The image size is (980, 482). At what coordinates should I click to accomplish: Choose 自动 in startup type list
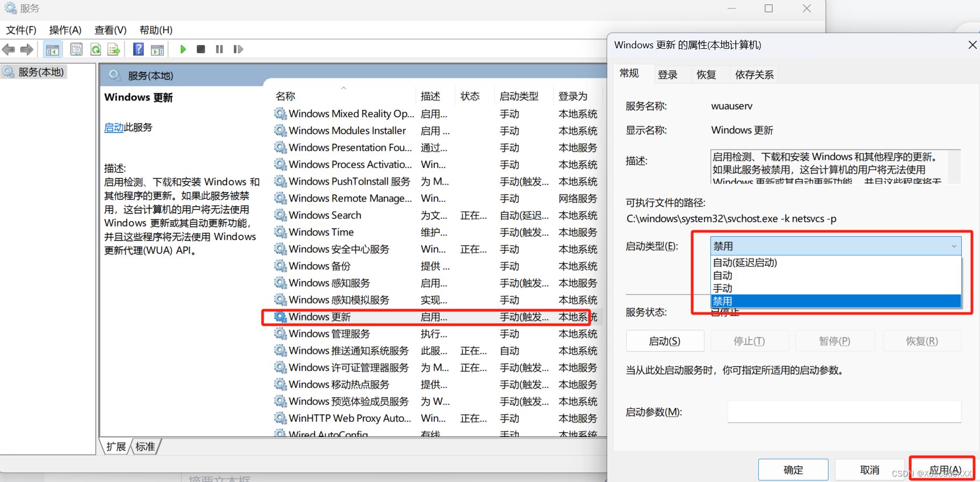[x=836, y=275]
